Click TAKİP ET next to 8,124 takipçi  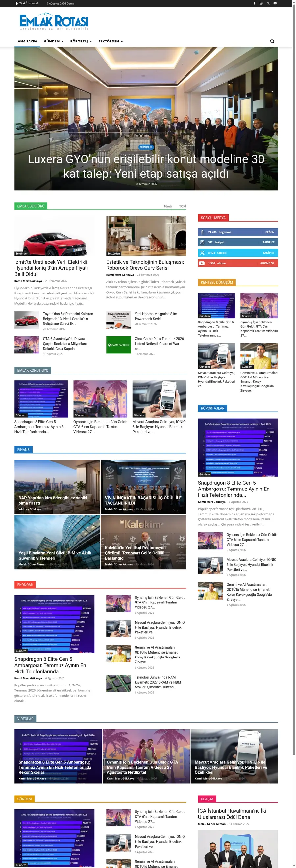pyautogui.click(x=268, y=253)
